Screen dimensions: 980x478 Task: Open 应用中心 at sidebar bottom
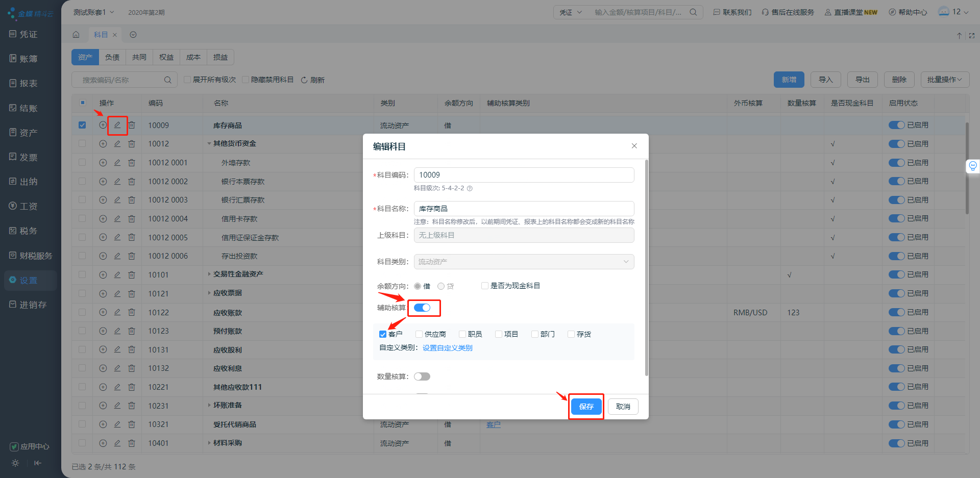click(x=30, y=446)
